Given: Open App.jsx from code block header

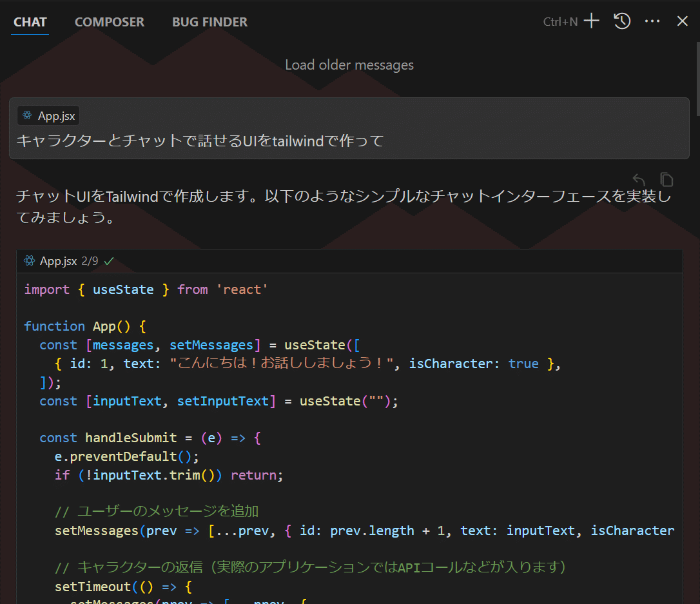Looking at the screenshot, I should pos(59,261).
